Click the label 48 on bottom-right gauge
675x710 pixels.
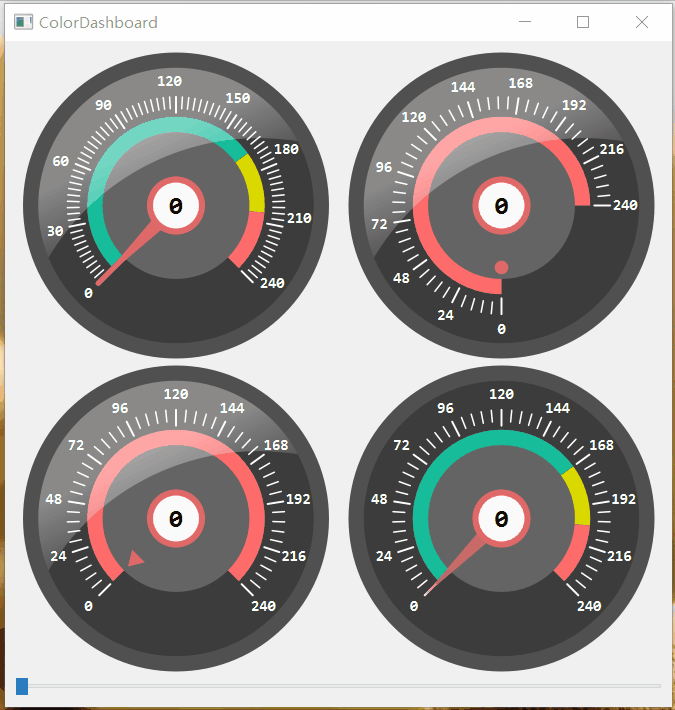(x=379, y=499)
